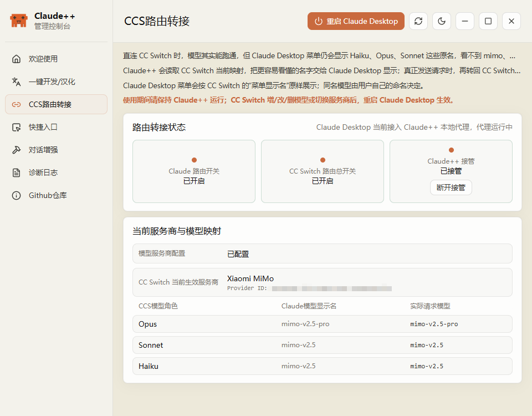Click the 代理运行中 status text

tap(494, 128)
